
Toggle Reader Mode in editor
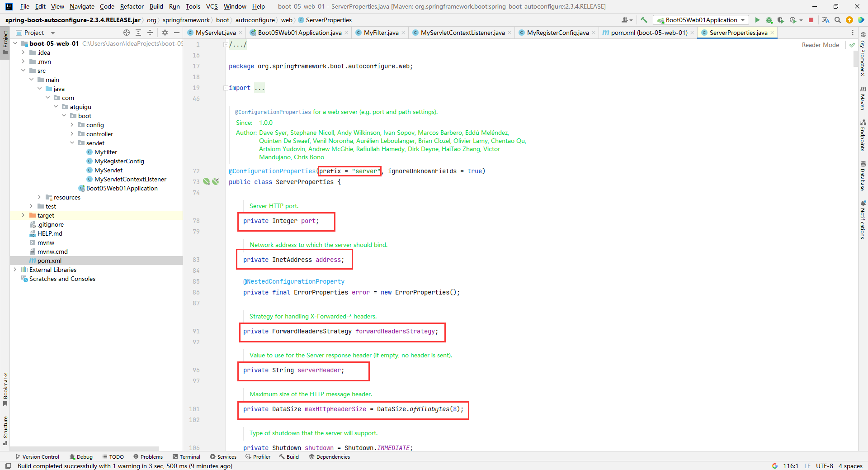pos(820,45)
